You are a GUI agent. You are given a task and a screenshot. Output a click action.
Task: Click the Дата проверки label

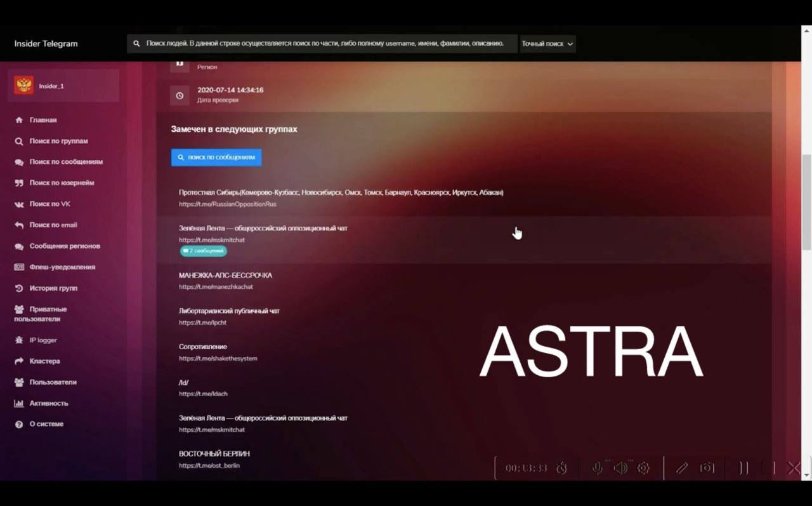coord(218,100)
